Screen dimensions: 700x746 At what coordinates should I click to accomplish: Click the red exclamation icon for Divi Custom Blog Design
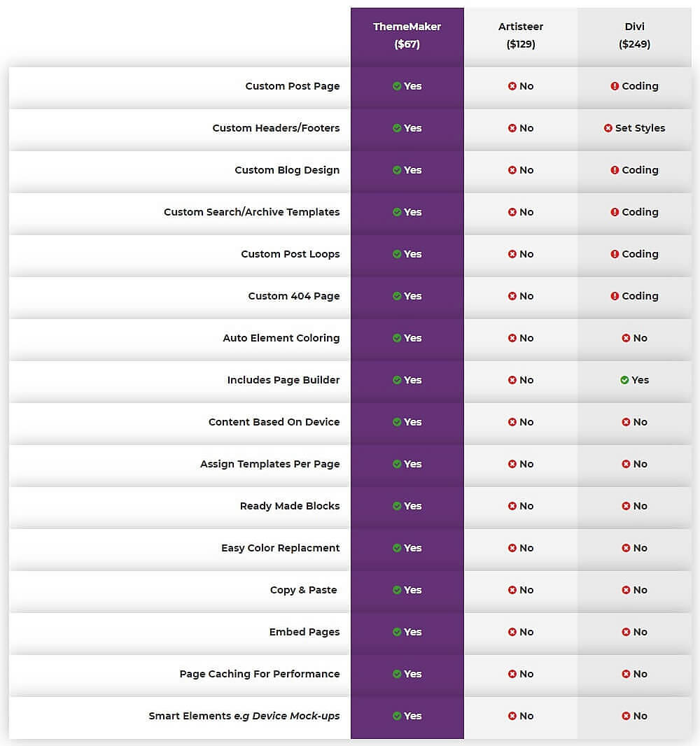point(615,170)
